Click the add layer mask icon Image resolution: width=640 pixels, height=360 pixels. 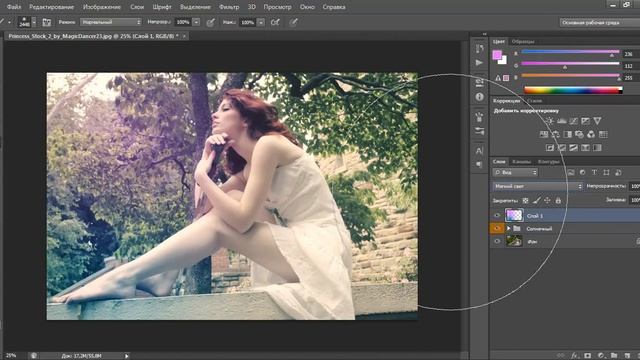588,356
